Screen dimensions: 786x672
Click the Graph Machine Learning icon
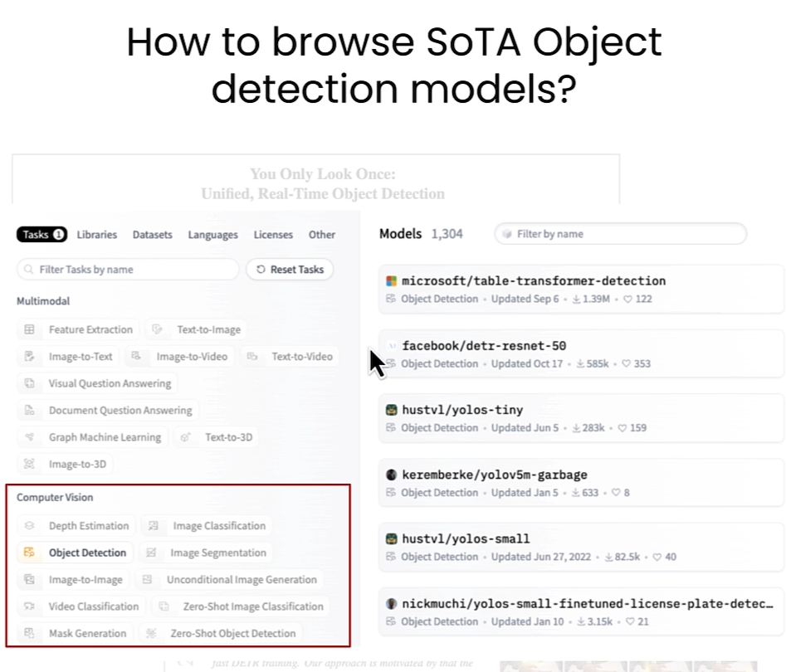coord(30,437)
